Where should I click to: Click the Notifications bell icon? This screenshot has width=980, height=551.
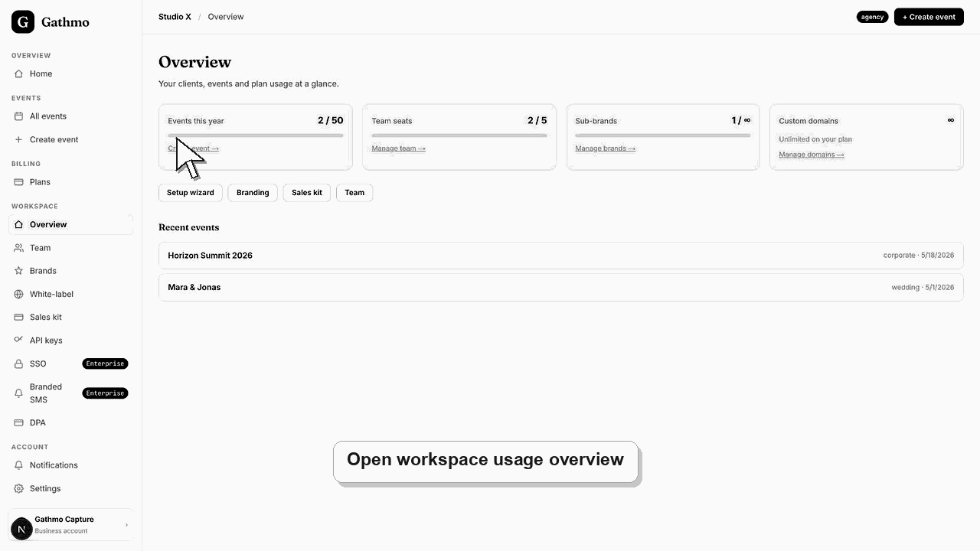(x=18, y=465)
